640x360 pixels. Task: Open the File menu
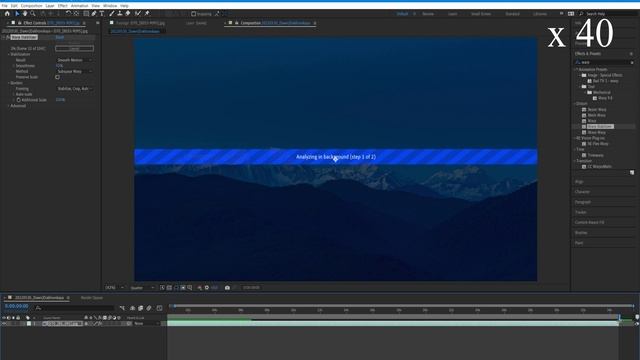4,6
